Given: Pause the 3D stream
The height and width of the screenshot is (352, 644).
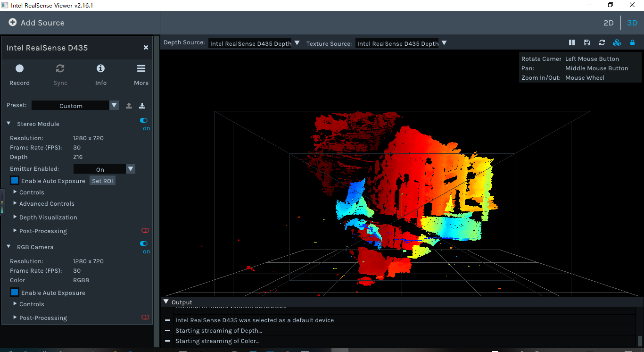Looking at the screenshot, I should (572, 42).
